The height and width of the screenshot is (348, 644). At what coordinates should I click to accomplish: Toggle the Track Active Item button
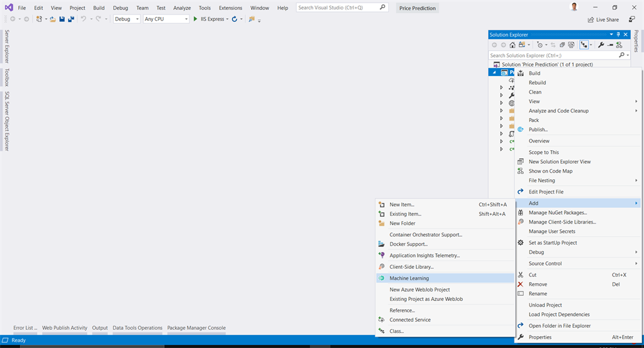553,45
